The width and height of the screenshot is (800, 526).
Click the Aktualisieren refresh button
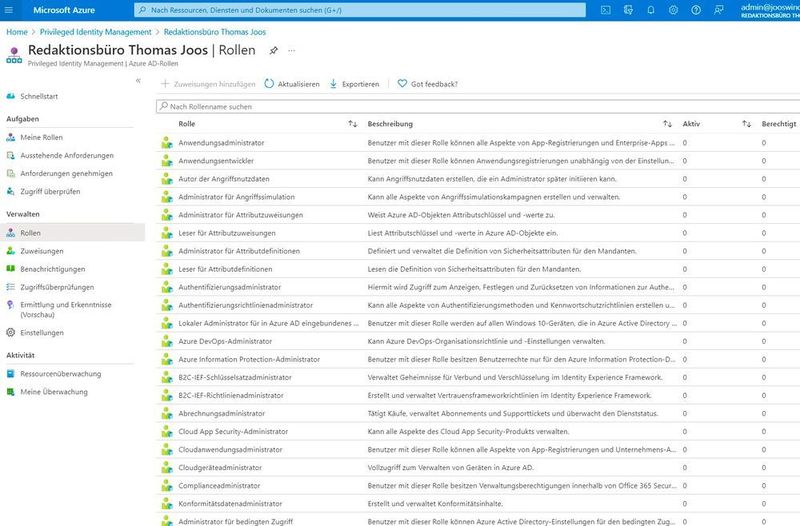tap(292, 84)
